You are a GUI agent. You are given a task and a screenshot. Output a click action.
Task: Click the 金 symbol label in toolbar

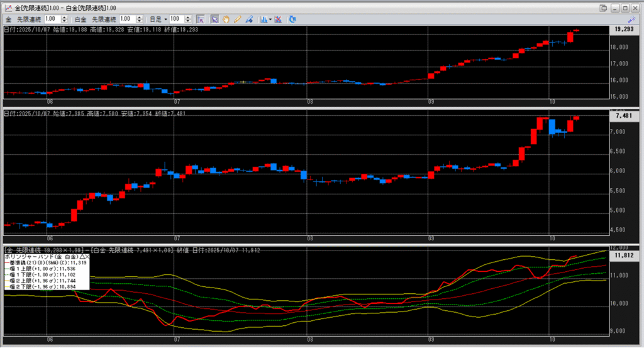click(9, 20)
